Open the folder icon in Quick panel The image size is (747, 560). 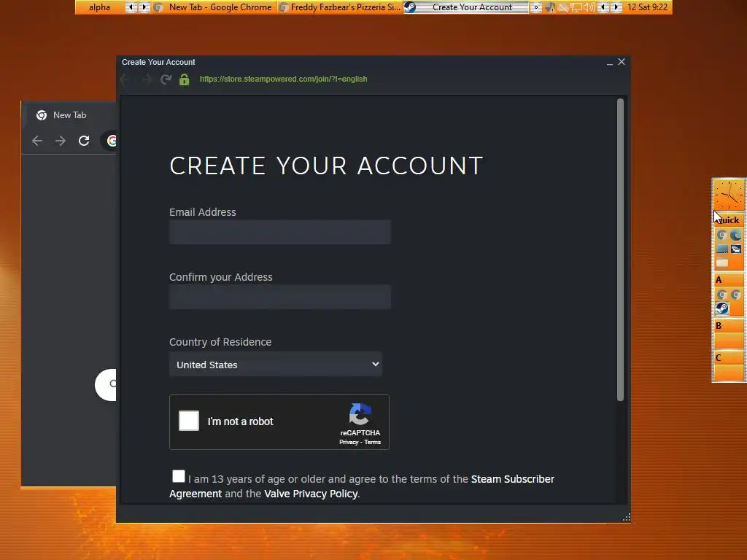point(721,262)
